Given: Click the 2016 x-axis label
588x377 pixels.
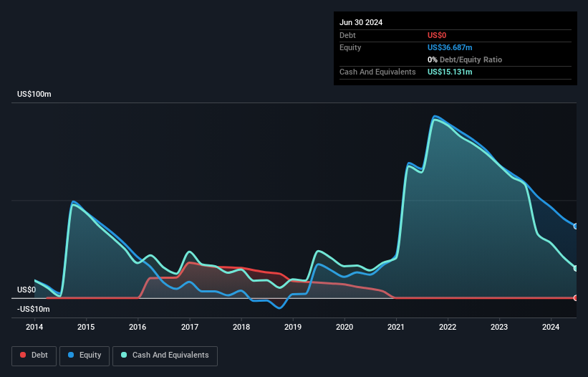Looking at the screenshot, I should pos(138,327).
